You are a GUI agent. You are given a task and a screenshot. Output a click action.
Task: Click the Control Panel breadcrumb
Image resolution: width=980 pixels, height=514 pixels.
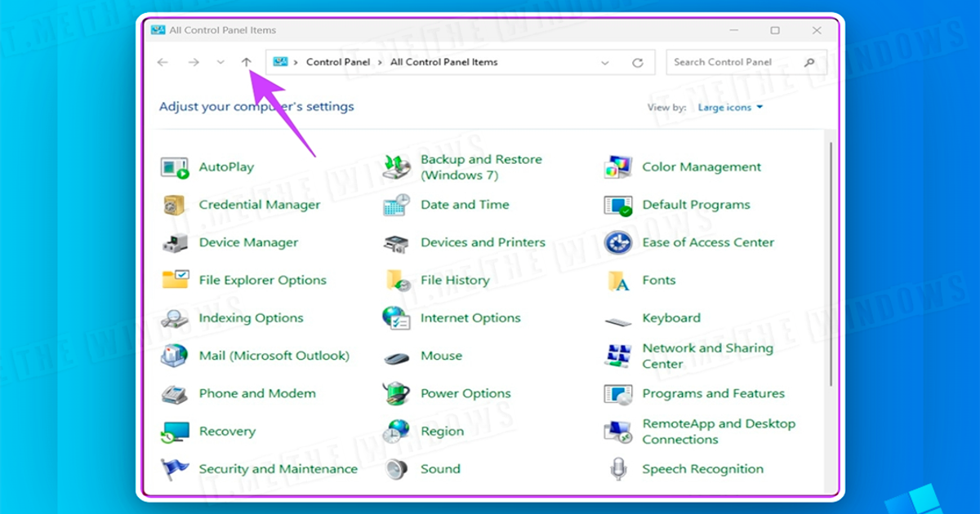[x=338, y=62]
